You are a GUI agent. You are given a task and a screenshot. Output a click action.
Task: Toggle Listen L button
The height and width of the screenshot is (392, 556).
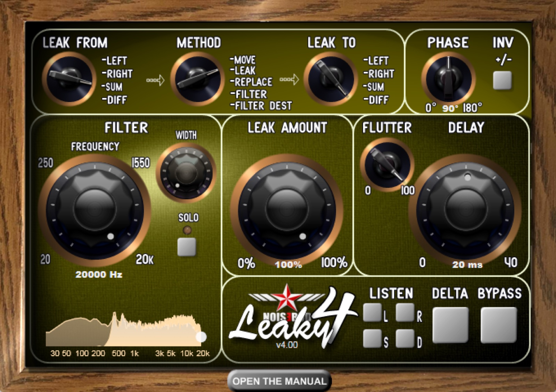pyautogui.click(x=372, y=312)
